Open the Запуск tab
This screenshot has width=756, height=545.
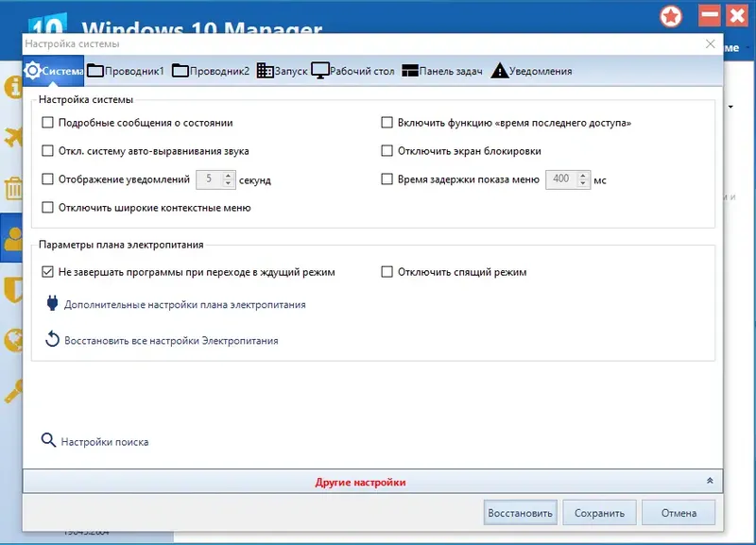[282, 71]
